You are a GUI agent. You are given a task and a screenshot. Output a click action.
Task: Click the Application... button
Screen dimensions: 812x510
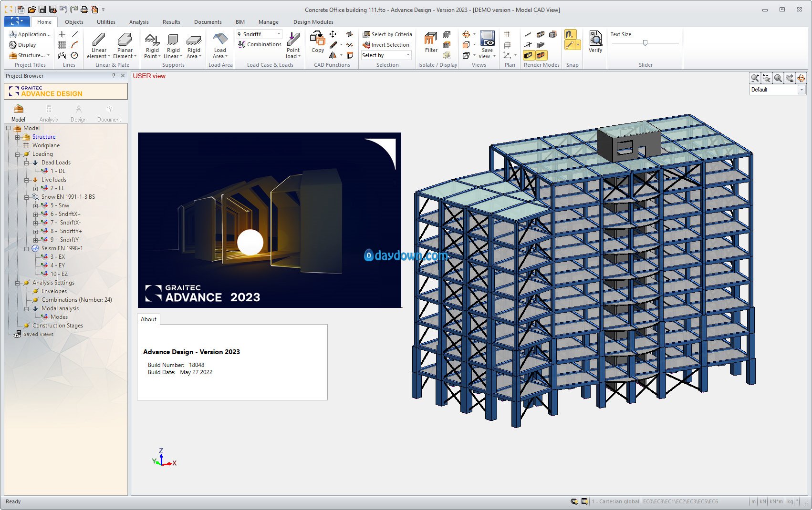pyautogui.click(x=30, y=34)
